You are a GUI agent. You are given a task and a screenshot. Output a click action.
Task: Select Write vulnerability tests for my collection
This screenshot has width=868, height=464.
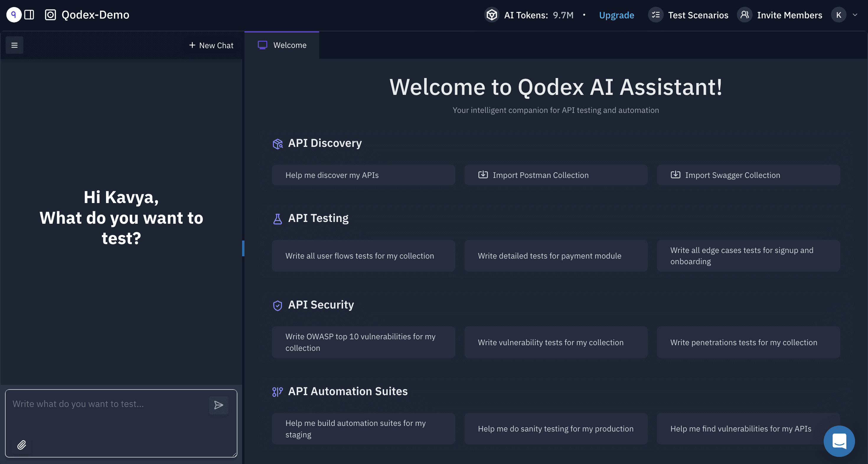(x=556, y=342)
